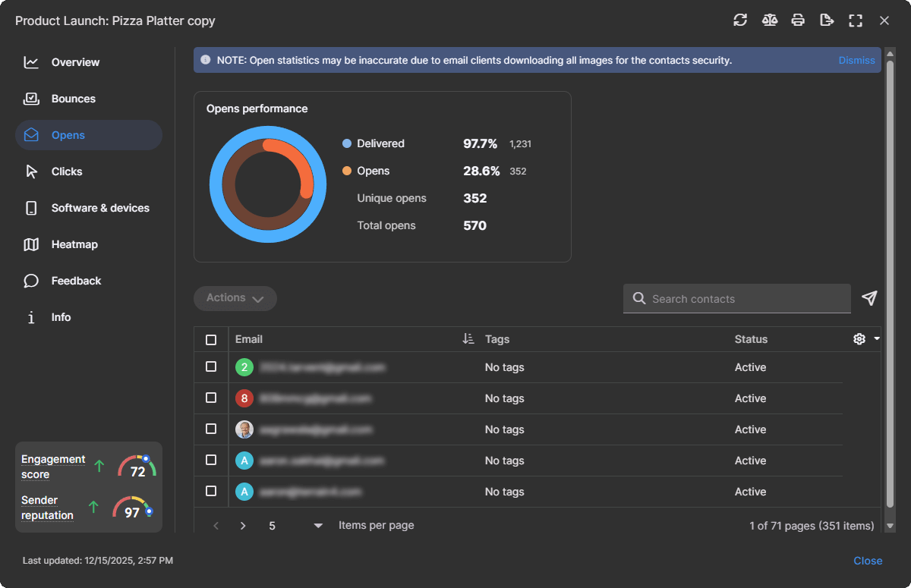
Task: Tick the checkbox beside the last listed contact
Action: pyautogui.click(x=211, y=491)
